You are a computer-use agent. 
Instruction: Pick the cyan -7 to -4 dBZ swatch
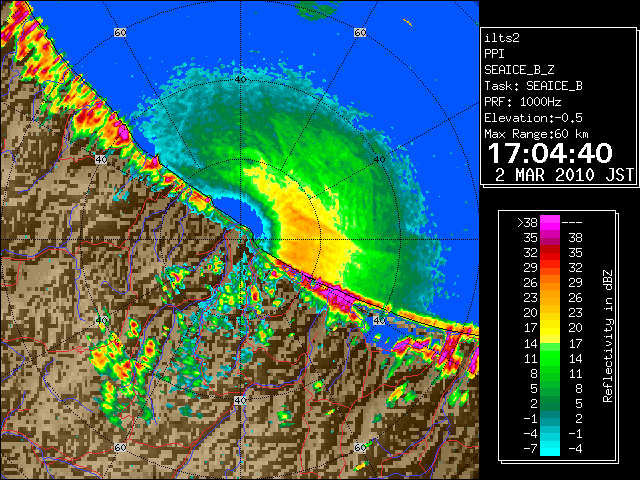550,448
